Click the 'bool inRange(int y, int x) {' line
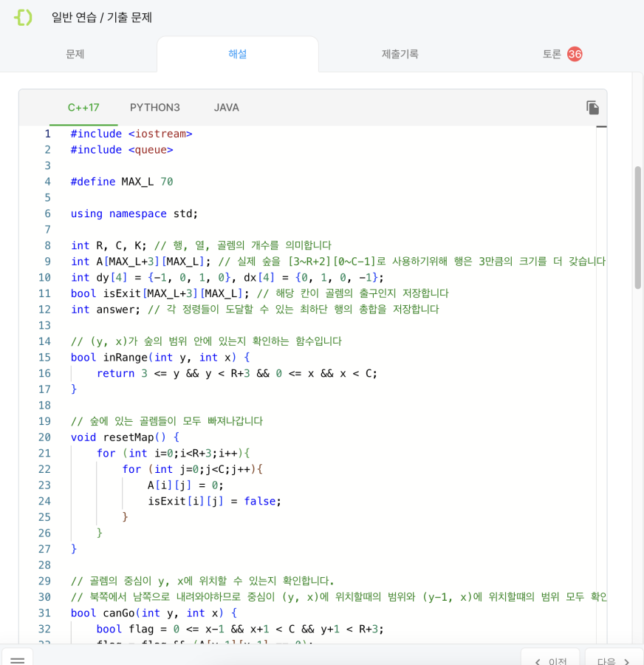 click(160, 358)
